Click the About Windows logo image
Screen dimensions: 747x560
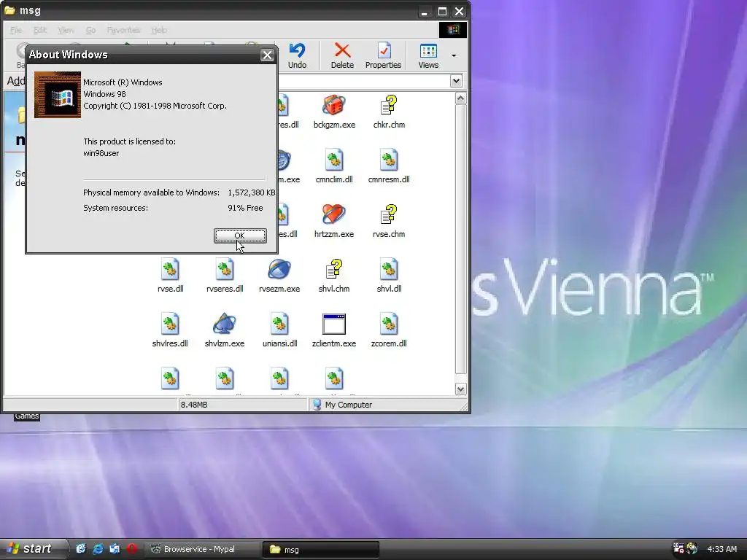point(58,94)
